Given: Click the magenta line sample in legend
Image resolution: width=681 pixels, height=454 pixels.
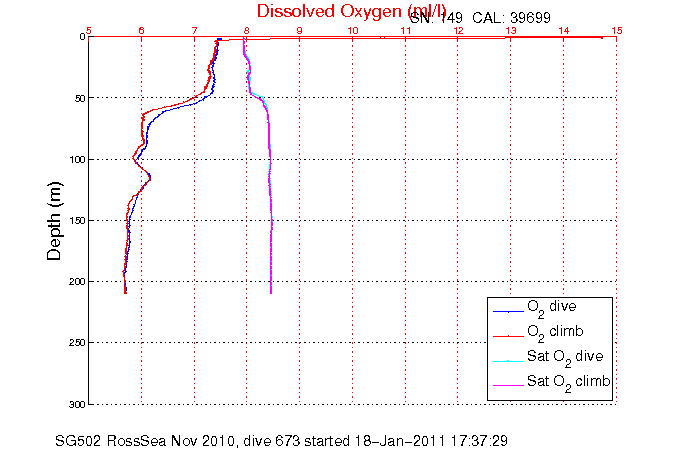Looking at the screenshot, I should pyautogui.click(x=509, y=385).
